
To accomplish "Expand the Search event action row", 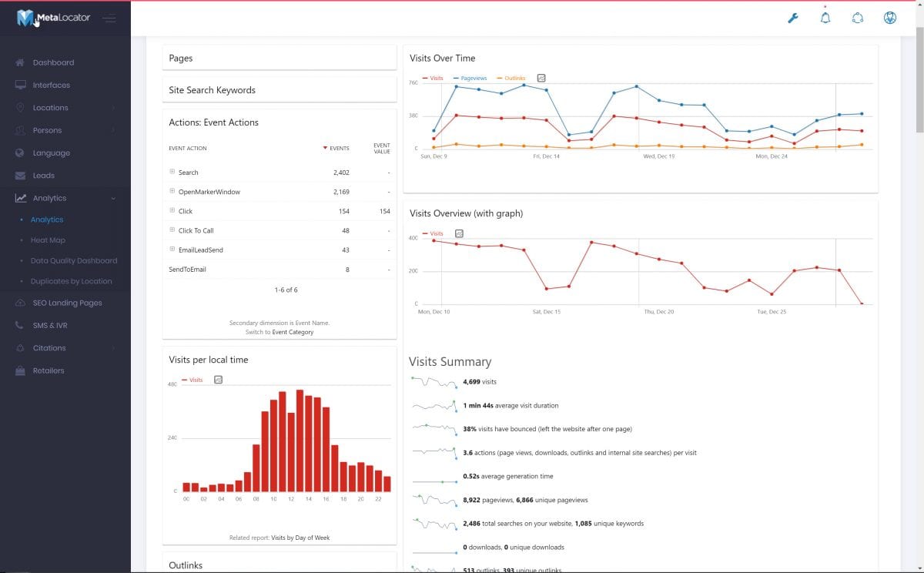I will (172, 172).
